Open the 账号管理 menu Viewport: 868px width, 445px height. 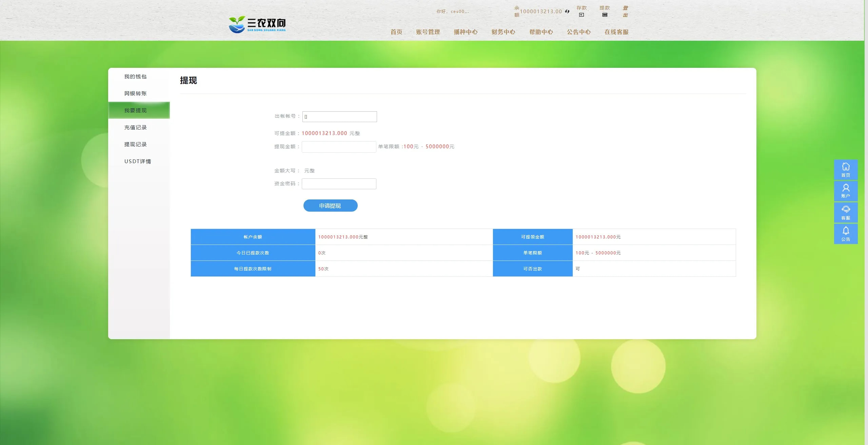point(428,32)
